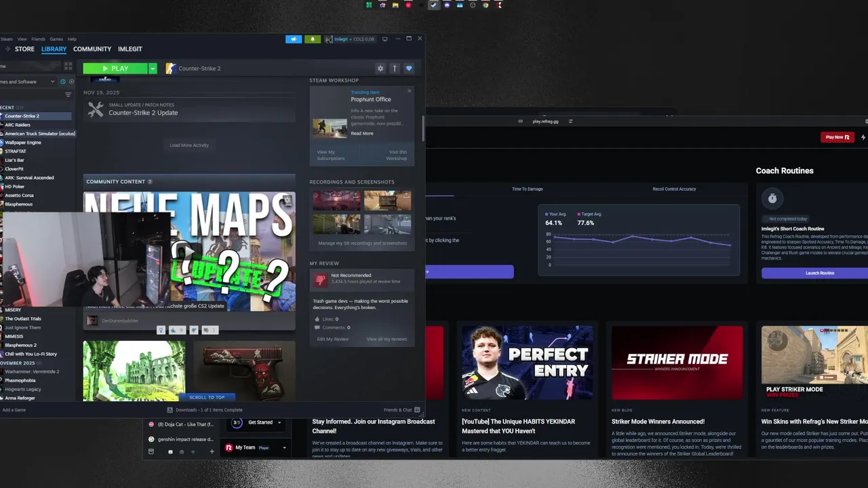Open the dropdown arrow beside Play
Screen dimensions: 868x488
coord(153,68)
